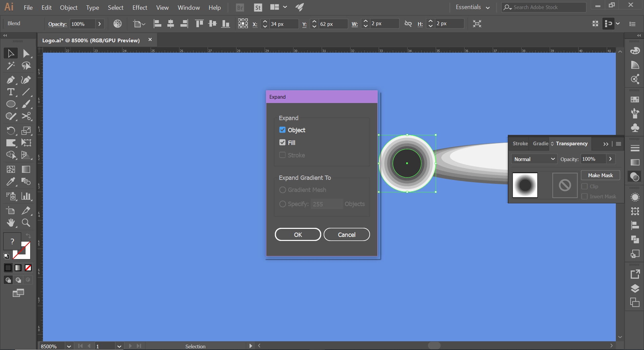
Task: Confirm Expand dialog with OK
Action: click(x=298, y=235)
